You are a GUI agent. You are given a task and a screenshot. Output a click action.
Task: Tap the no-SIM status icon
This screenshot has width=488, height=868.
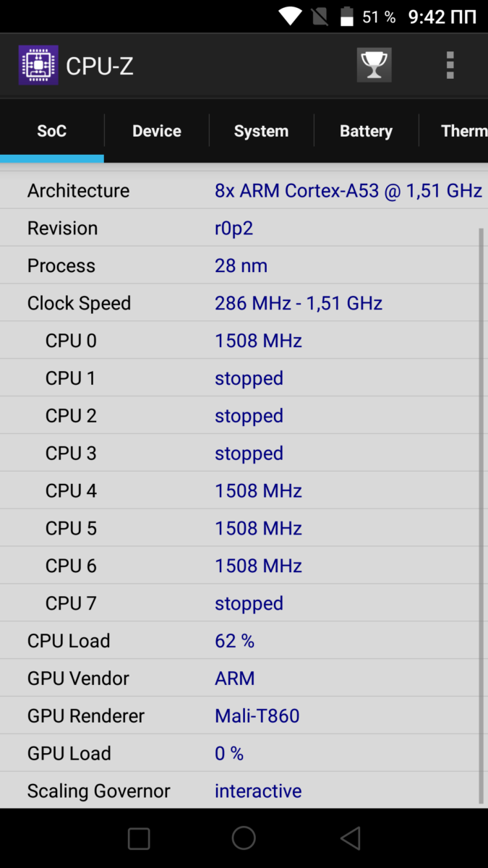(x=319, y=17)
